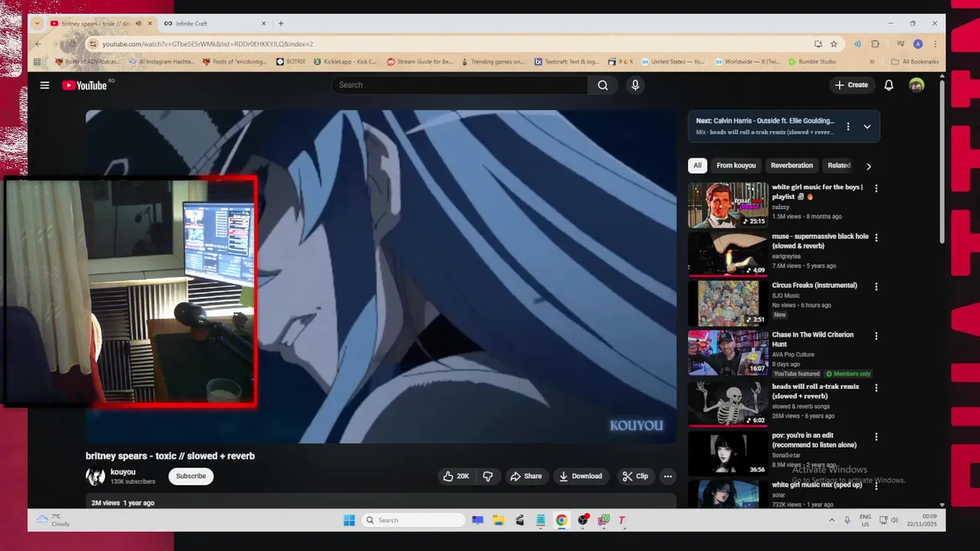
Task: Mute the tab audio speaker icon
Action: pyautogui.click(x=139, y=24)
